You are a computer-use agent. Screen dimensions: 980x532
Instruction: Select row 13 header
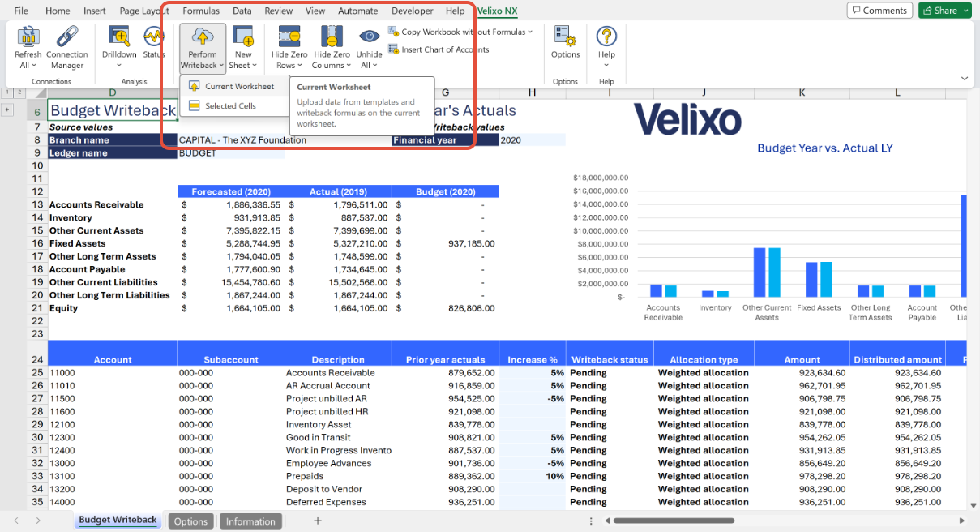point(36,204)
